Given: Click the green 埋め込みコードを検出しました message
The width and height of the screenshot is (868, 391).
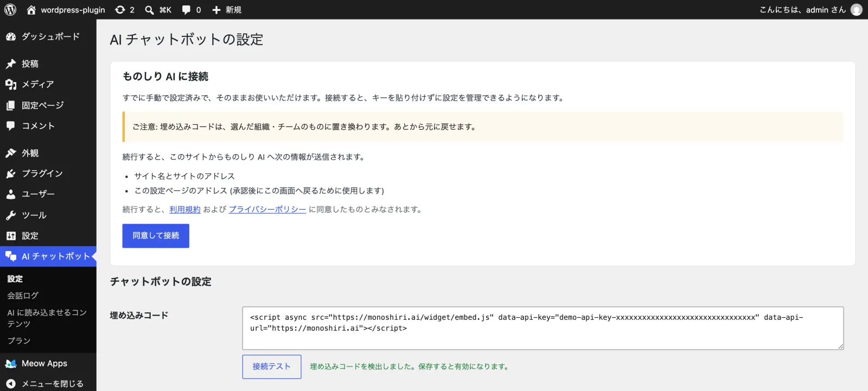Looking at the screenshot, I should (x=411, y=367).
